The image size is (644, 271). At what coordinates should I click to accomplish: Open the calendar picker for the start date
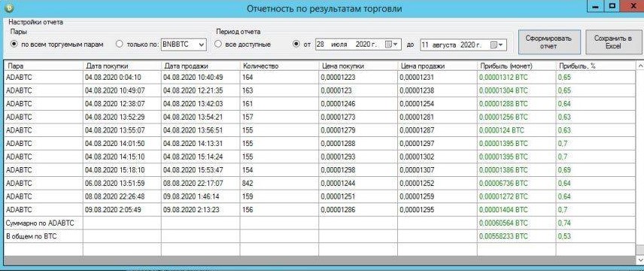click(x=390, y=44)
